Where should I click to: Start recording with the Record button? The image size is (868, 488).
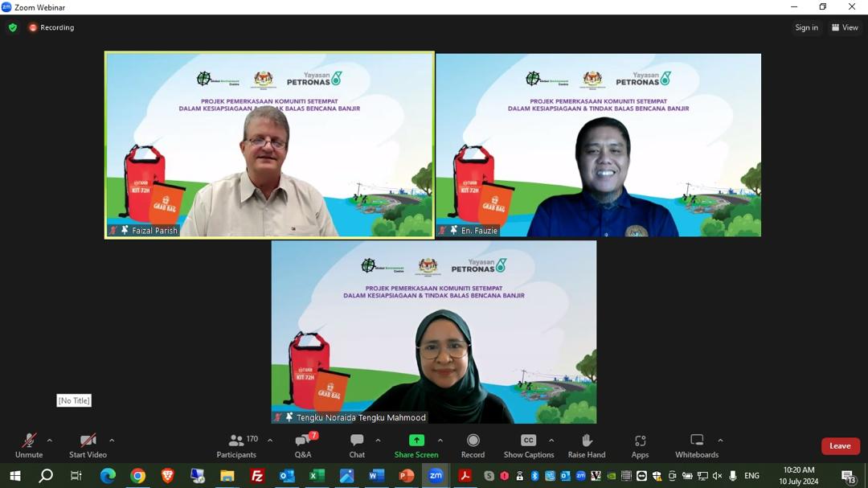pyautogui.click(x=473, y=445)
